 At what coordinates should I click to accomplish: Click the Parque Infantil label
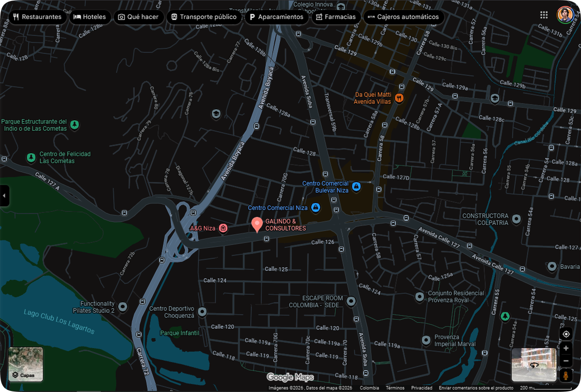click(180, 333)
